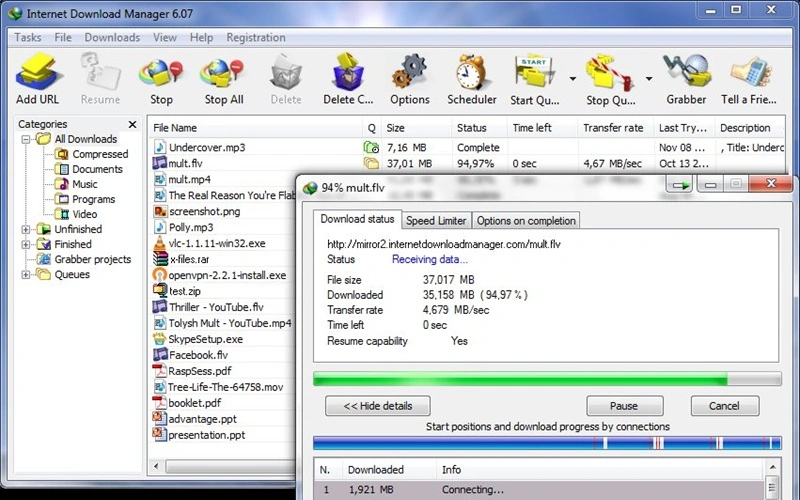800x500 pixels.
Task: Select screenshot.png in the file list
Action: point(205,211)
